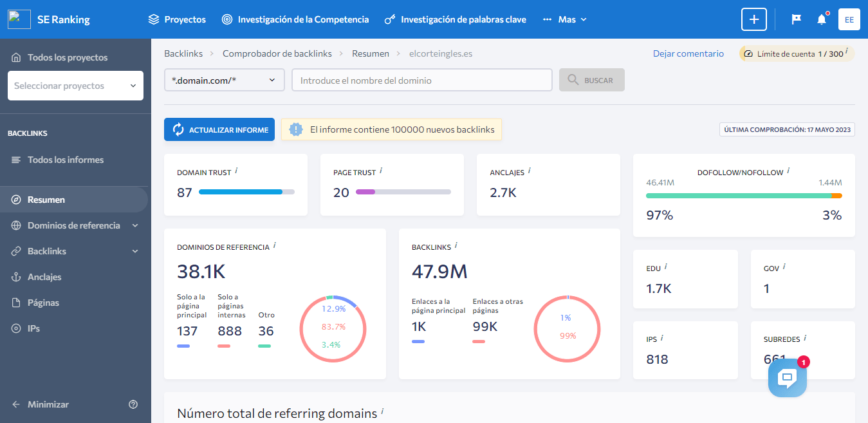Click the Page Trust progress bar
The height and width of the screenshot is (423, 868).
[x=405, y=192]
